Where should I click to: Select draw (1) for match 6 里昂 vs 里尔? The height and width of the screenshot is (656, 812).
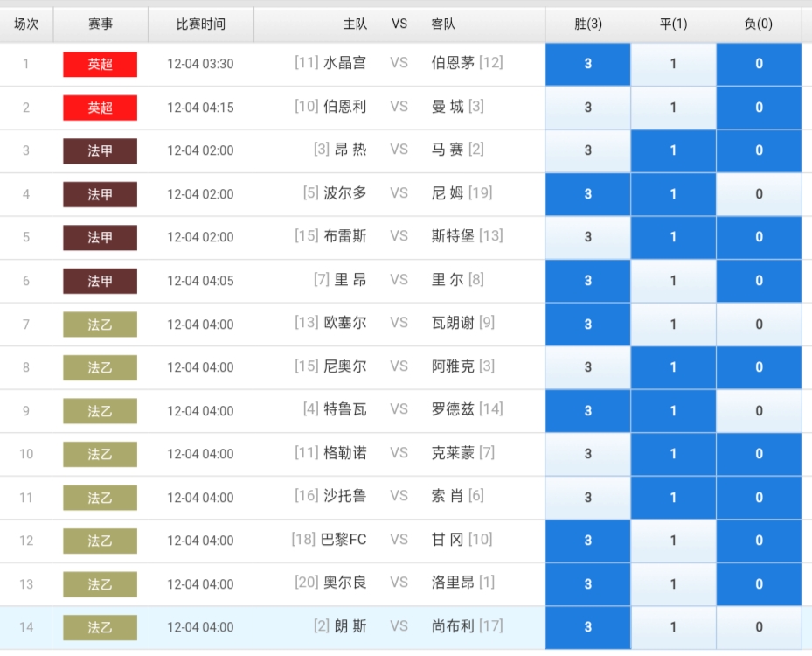coord(673,281)
